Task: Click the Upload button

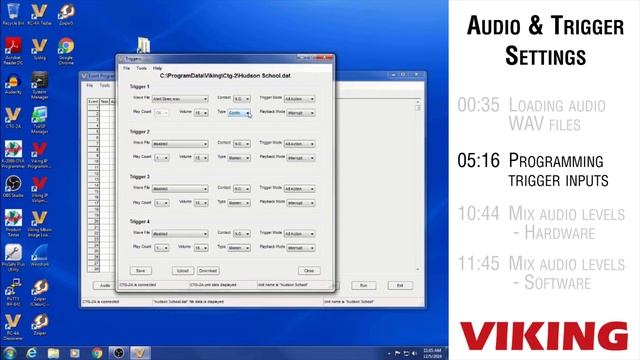Action: [183, 271]
